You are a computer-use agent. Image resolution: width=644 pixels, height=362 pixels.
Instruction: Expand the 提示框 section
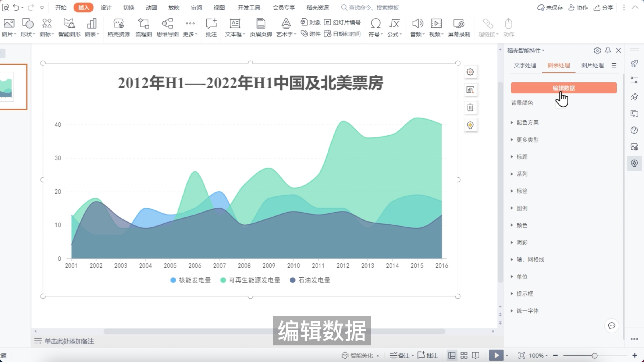pos(522,294)
